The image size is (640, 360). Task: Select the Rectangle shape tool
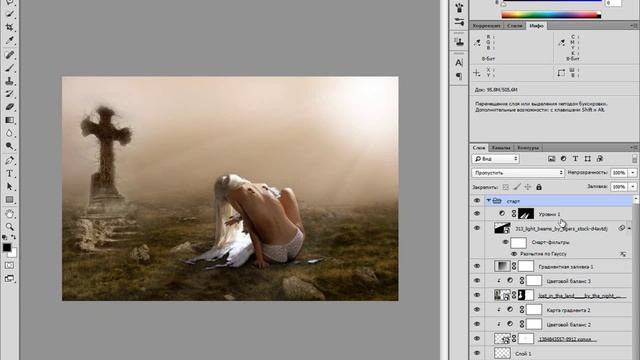(x=10, y=200)
